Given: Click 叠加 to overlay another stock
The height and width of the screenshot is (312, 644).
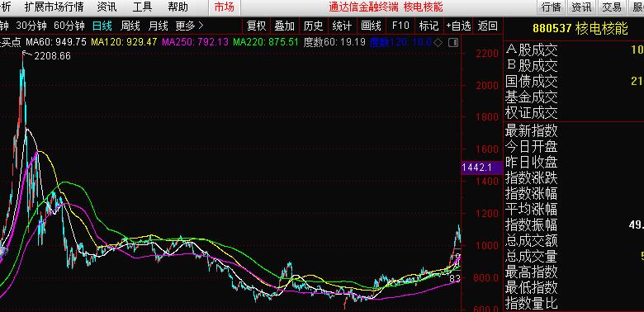Looking at the screenshot, I should pyautogui.click(x=285, y=26).
